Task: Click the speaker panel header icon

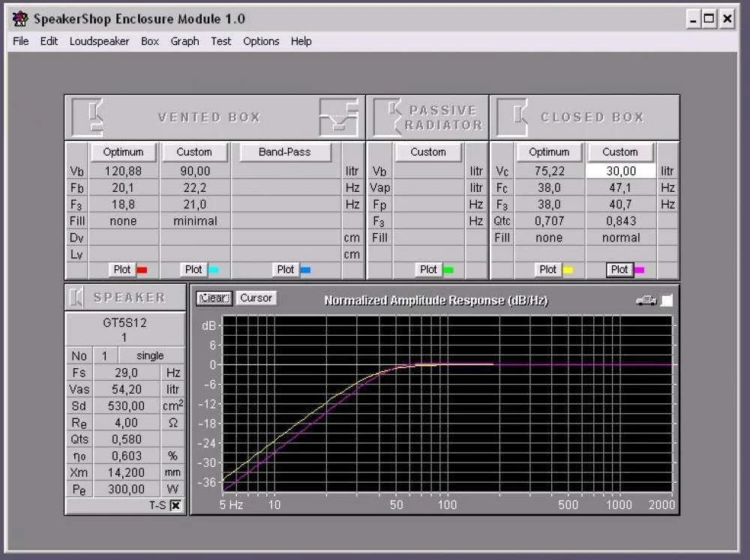Action: tap(76, 298)
